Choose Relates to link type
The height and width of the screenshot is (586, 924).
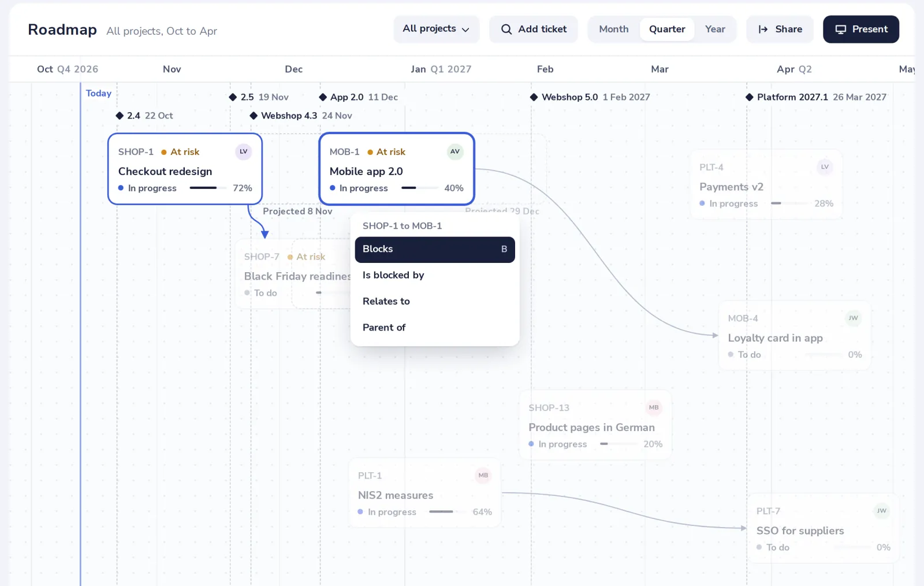(435, 302)
